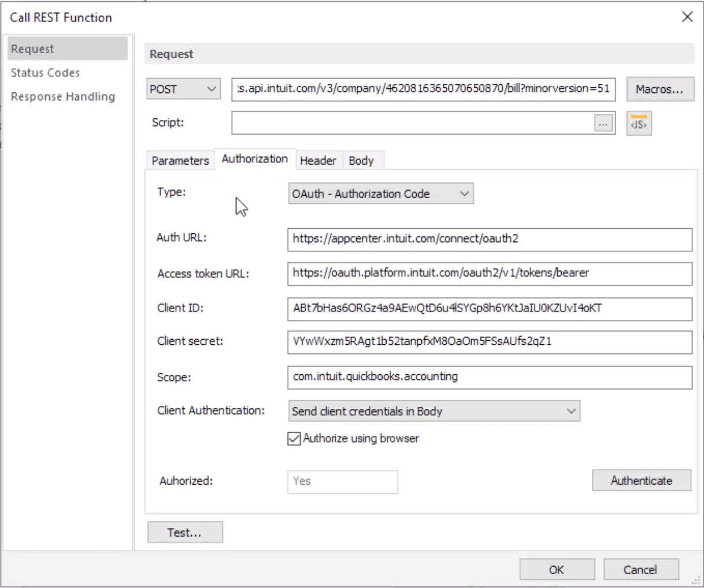Click the "..." script browse icon

pyautogui.click(x=603, y=123)
